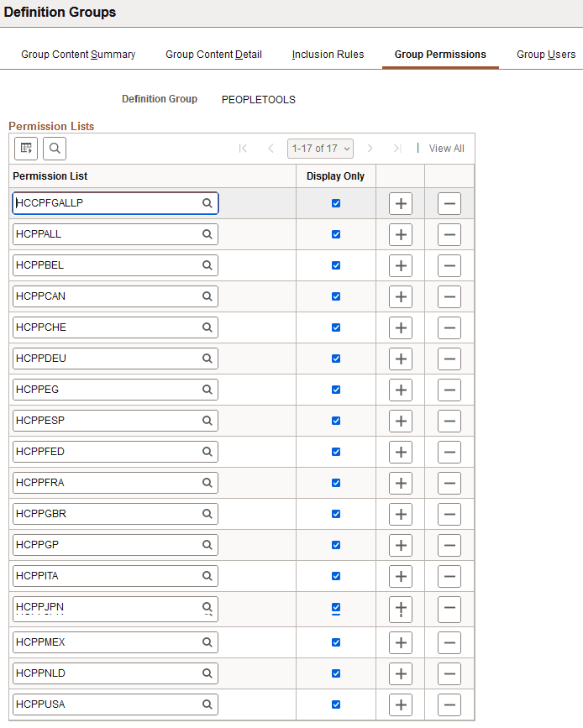Switch to the Group Content Summary tab
Viewport: 583px width, 728px height.
pyautogui.click(x=78, y=54)
